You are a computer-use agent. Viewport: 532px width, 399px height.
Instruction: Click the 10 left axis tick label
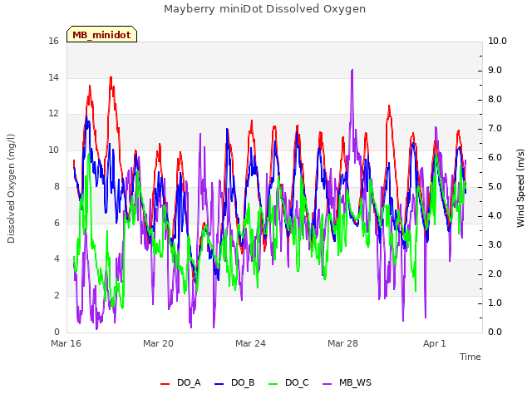pyautogui.click(x=53, y=150)
